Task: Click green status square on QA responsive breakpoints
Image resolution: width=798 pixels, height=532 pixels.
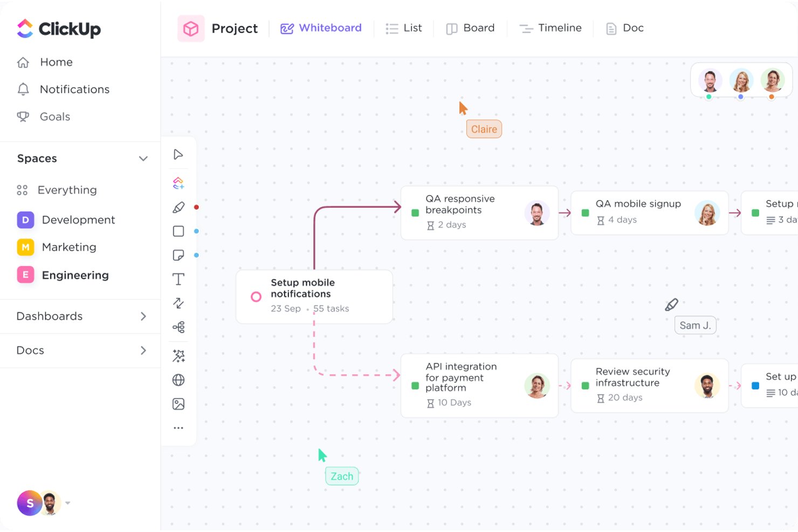Action: [415, 213]
